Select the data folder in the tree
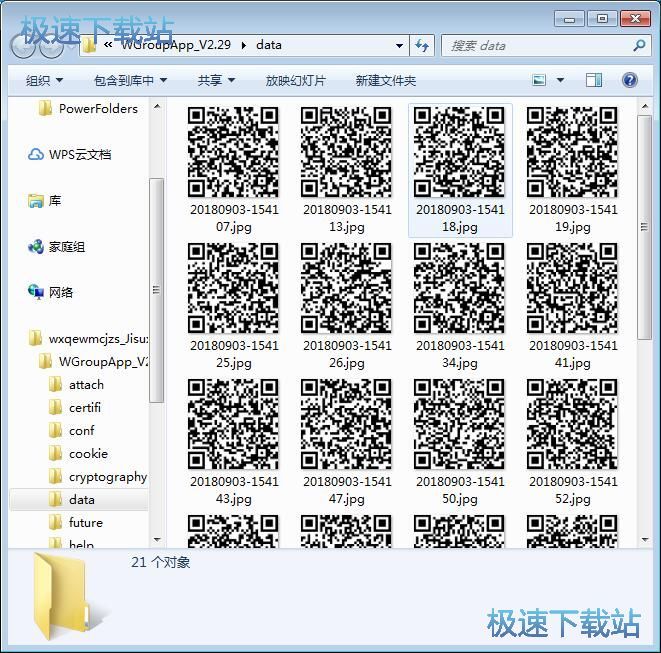Screen dimensions: 661x653 (x=79, y=500)
